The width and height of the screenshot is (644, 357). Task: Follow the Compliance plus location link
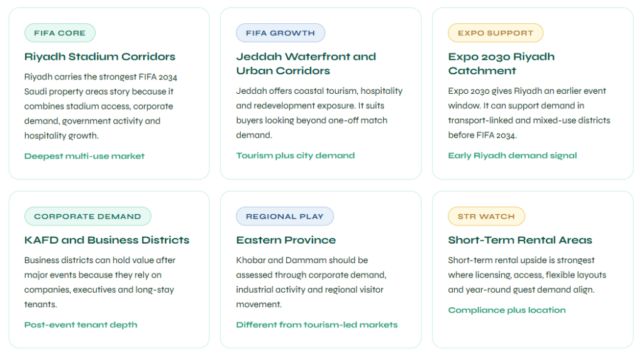click(507, 310)
